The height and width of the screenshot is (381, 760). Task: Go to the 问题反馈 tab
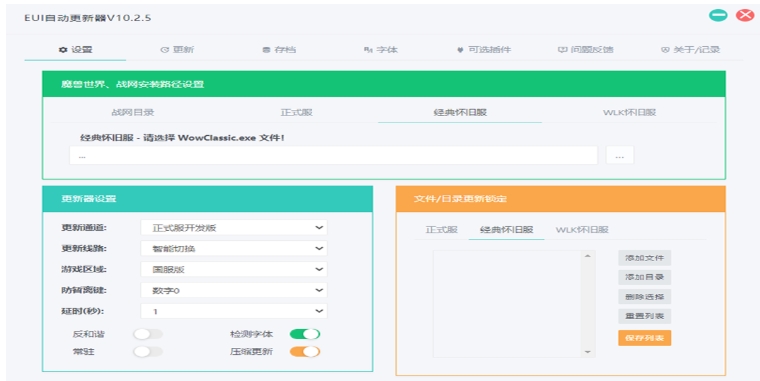coord(586,49)
